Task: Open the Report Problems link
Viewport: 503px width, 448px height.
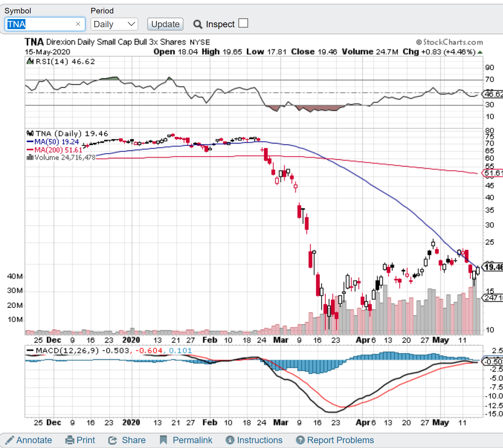Action: (x=340, y=440)
